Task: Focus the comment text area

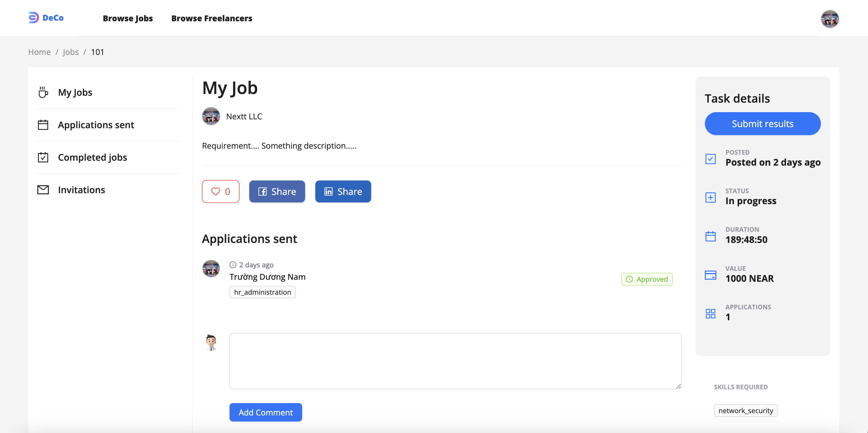Action: pyautogui.click(x=455, y=361)
